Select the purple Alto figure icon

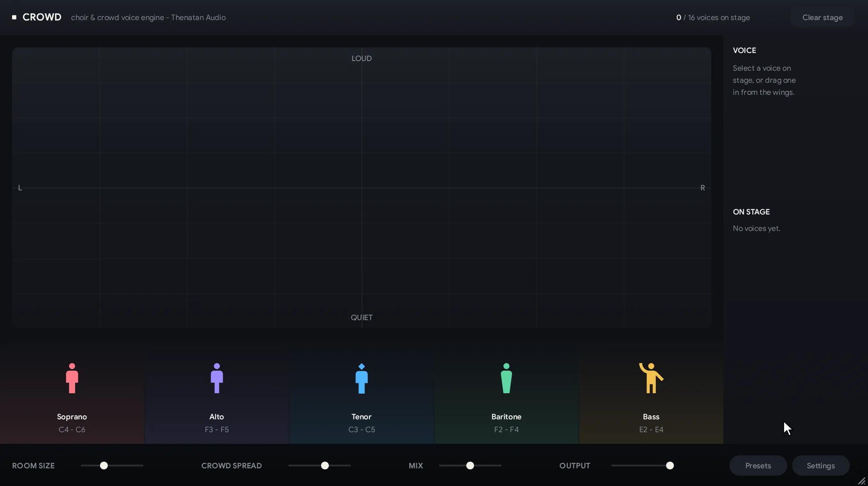click(x=217, y=378)
